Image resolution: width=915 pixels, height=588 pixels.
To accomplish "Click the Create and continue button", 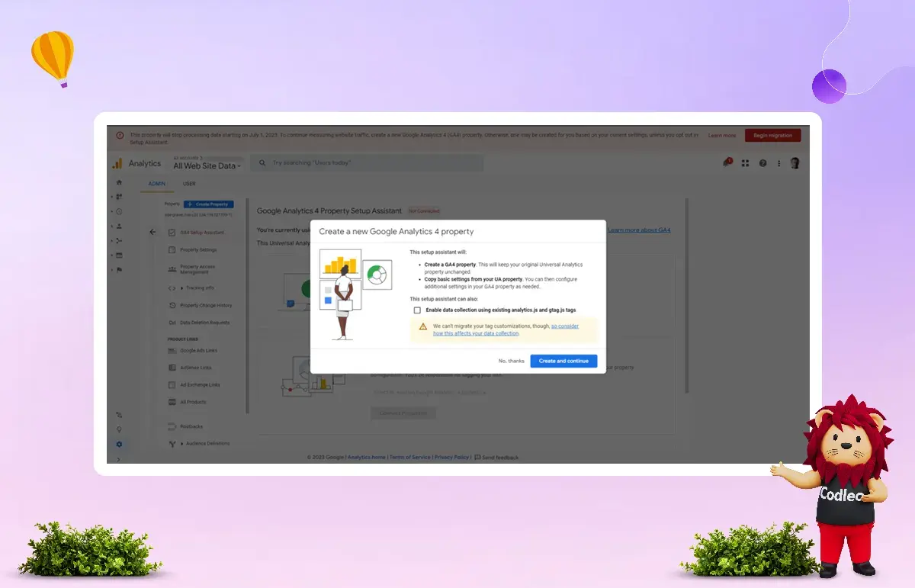I will coord(563,361).
